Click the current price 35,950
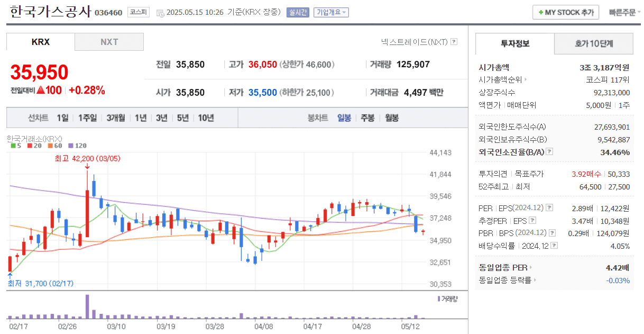The height and width of the screenshot is (334, 644). coord(40,72)
